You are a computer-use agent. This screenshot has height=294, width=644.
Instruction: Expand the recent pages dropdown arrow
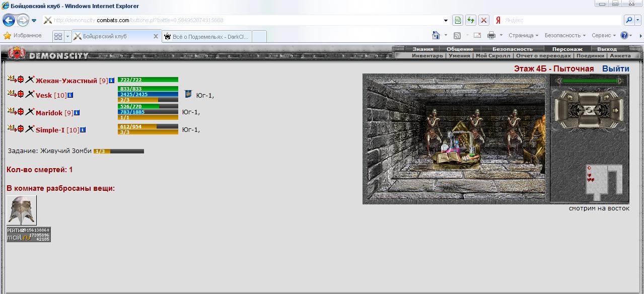(x=34, y=21)
